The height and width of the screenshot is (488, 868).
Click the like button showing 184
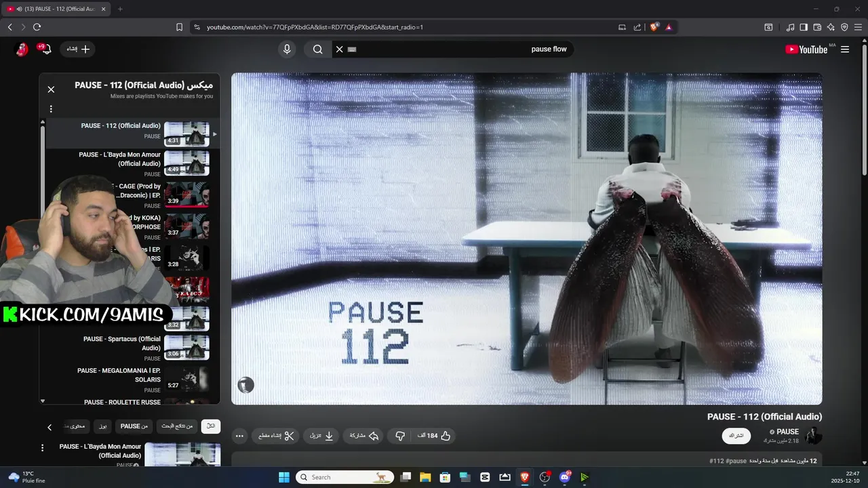(435, 436)
